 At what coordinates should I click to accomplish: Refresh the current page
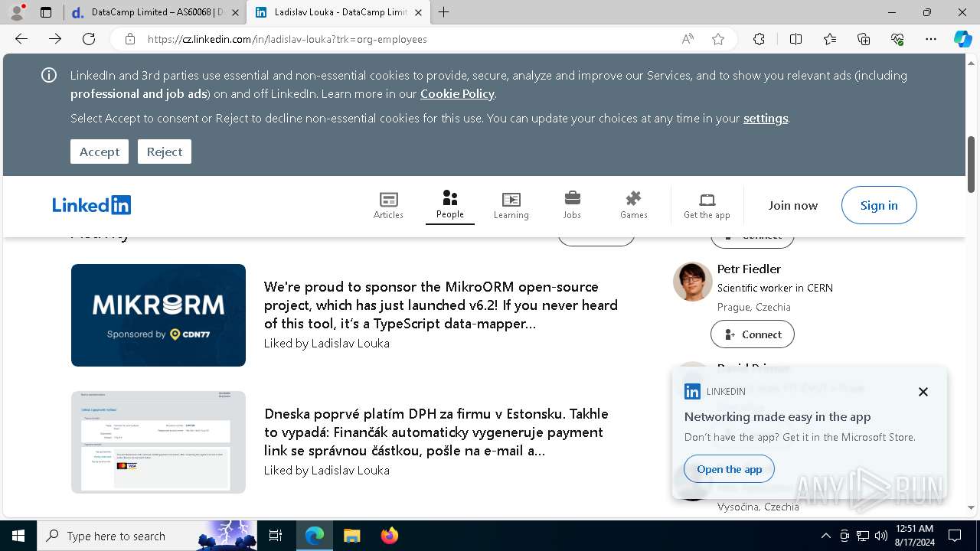tap(89, 39)
